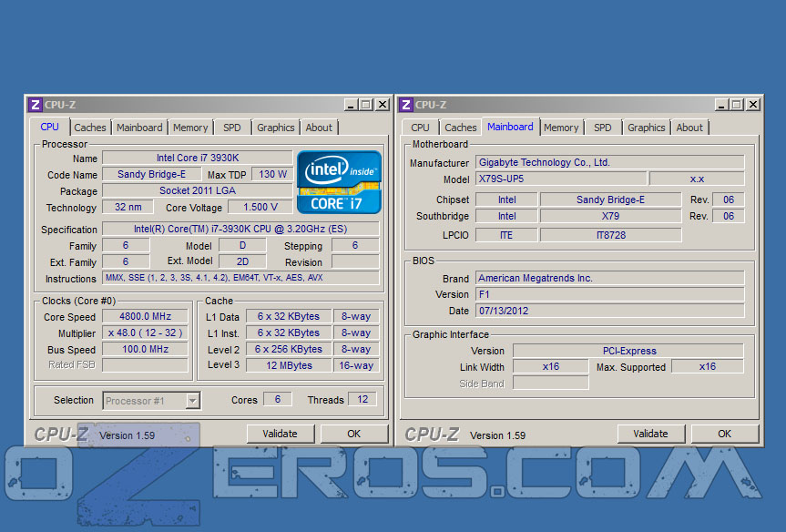The image size is (786, 532).
Task: Open Graphics tab in right CPU-Z window
Action: pyautogui.click(x=646, y=128)
